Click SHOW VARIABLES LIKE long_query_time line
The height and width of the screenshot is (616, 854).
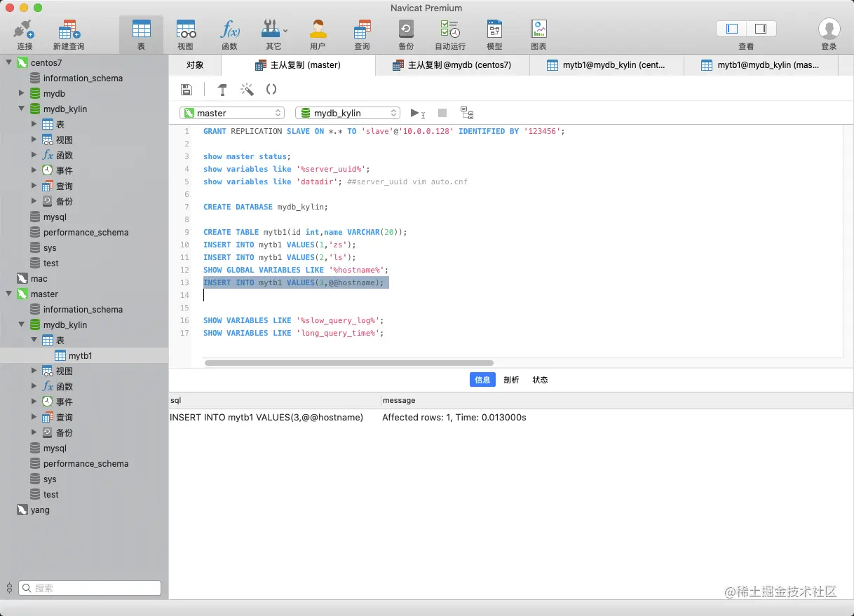[x=294, y=333]
